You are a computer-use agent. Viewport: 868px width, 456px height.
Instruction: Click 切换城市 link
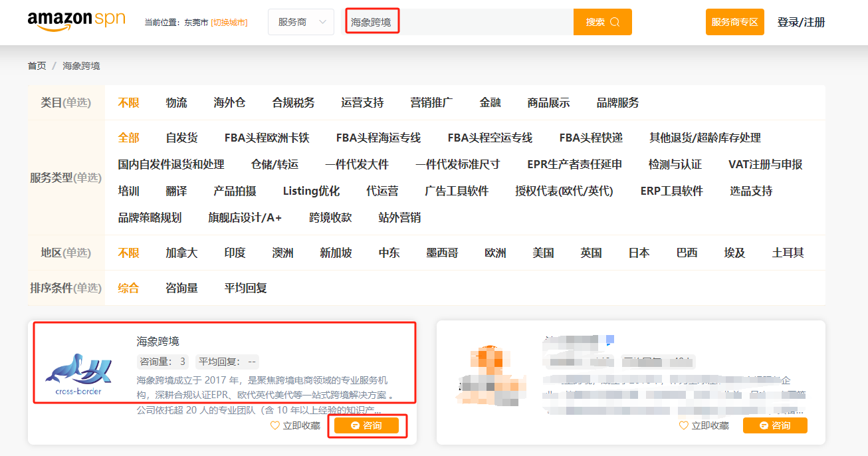pyautogui.click(x=229, y=23)
